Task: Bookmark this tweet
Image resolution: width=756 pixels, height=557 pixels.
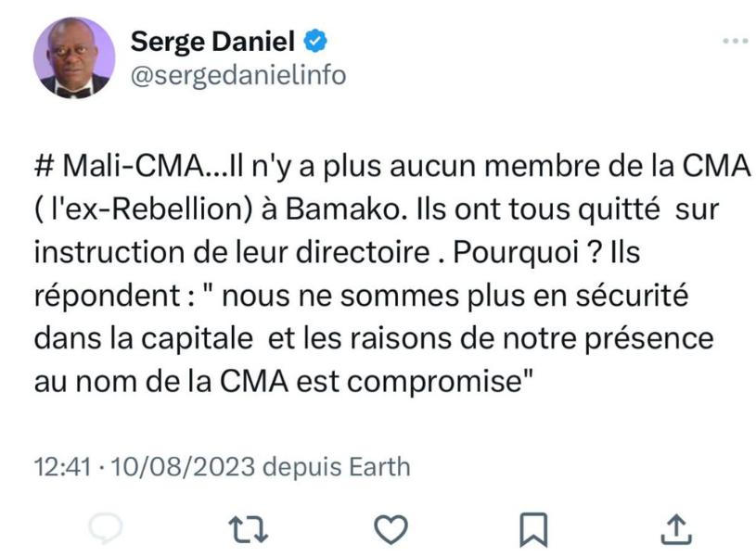Action: 533,528
